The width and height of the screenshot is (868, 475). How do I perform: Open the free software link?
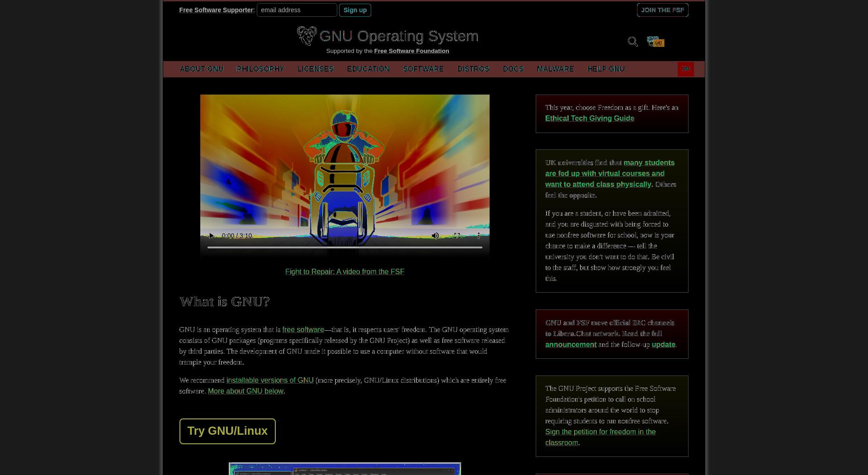303,330
